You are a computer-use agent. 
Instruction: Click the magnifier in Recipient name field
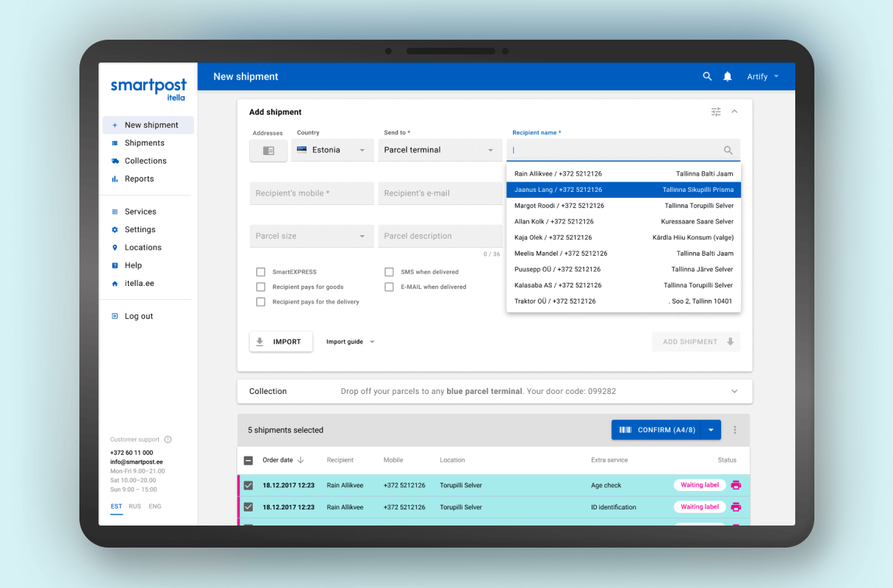[x=728, y=150]
